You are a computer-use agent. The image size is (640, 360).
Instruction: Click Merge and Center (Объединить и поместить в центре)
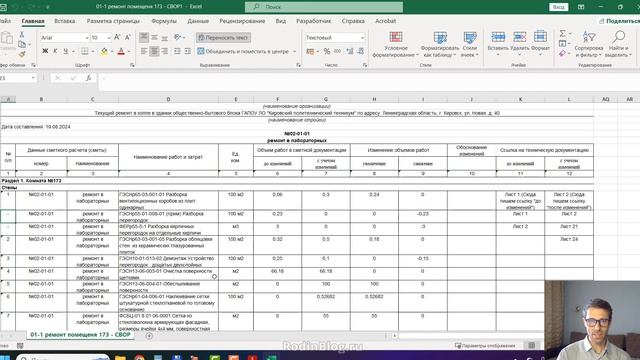coord(243,51)
